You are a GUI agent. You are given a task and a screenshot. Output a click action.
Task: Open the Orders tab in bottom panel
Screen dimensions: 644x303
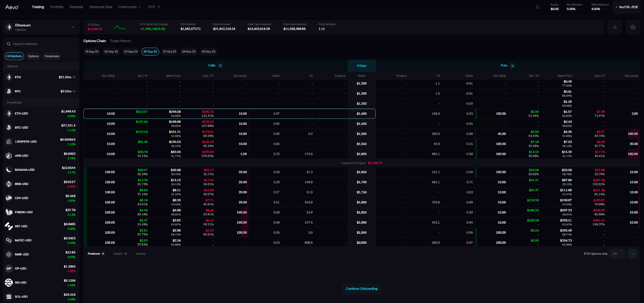(x=120, y=254)
